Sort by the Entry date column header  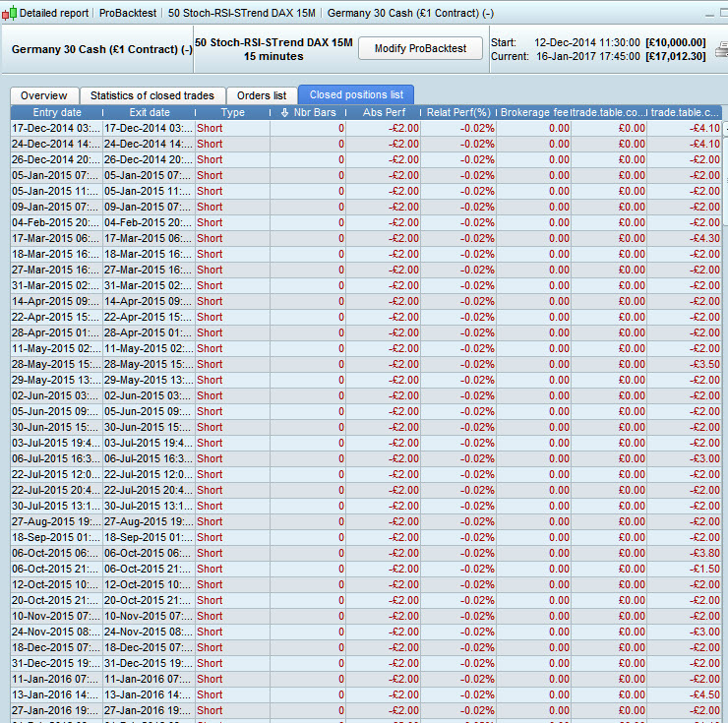click(56, 113)
